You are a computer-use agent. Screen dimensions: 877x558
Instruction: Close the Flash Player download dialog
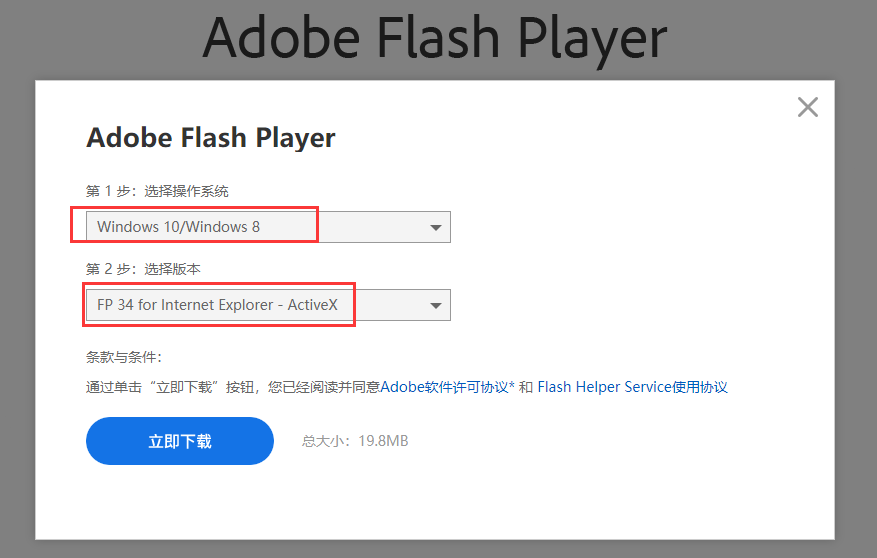point(808,108)
